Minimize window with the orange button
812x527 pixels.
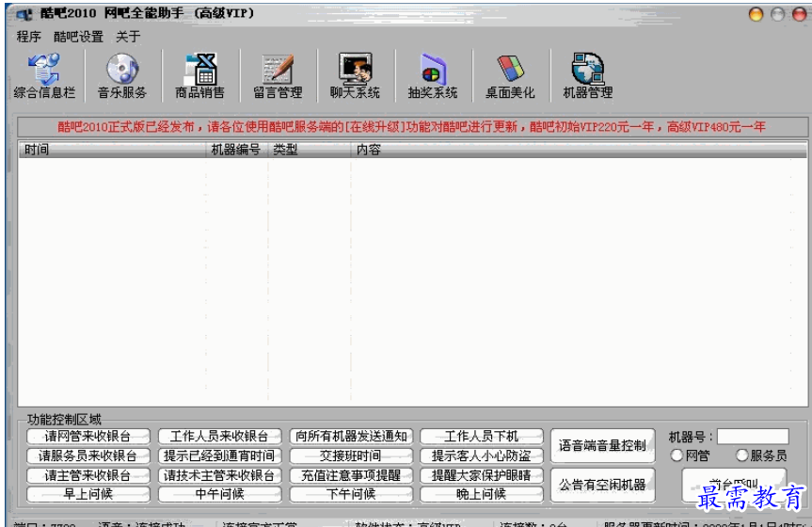click(756, 14)
